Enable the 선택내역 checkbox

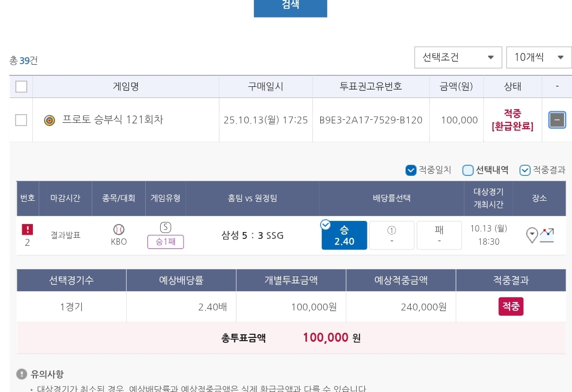pos(468,170)
